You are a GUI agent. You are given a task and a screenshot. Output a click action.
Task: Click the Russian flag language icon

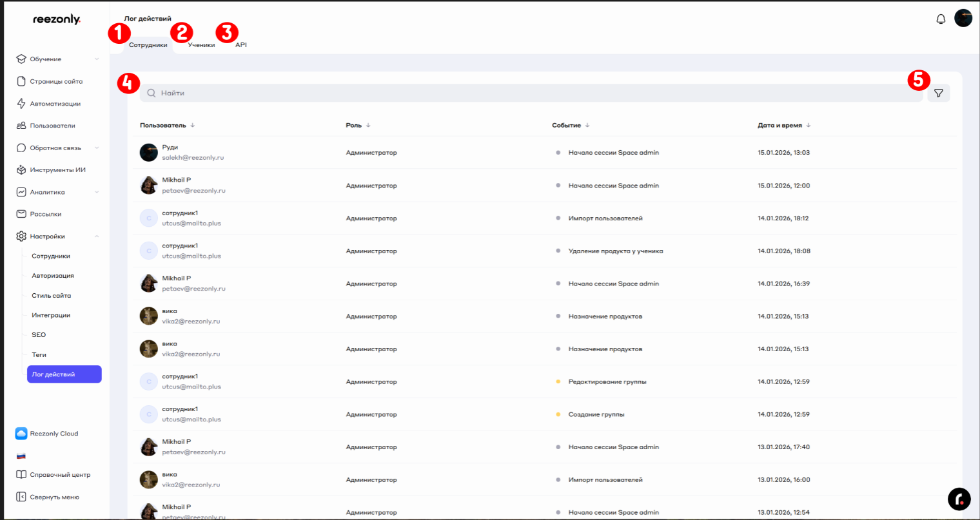21,456
